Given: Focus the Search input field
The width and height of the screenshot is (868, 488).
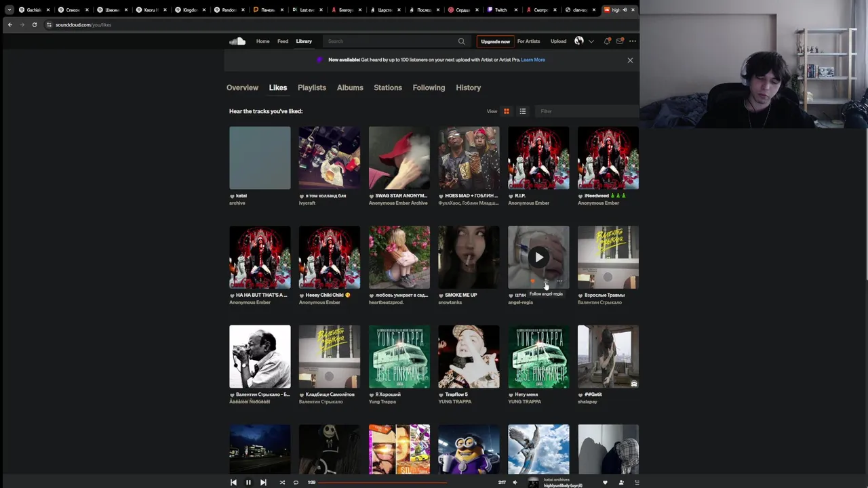Looking at the screenshot, I should [x=390, y=41].
